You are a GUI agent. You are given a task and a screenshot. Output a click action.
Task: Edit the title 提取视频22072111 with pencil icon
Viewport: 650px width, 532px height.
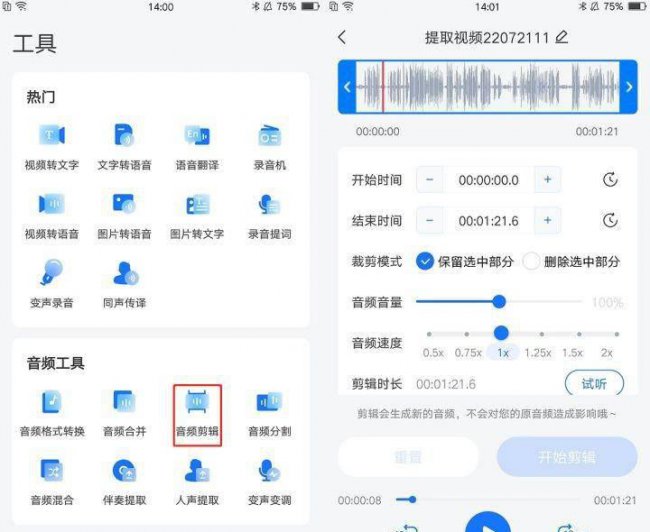click(561, 37)
